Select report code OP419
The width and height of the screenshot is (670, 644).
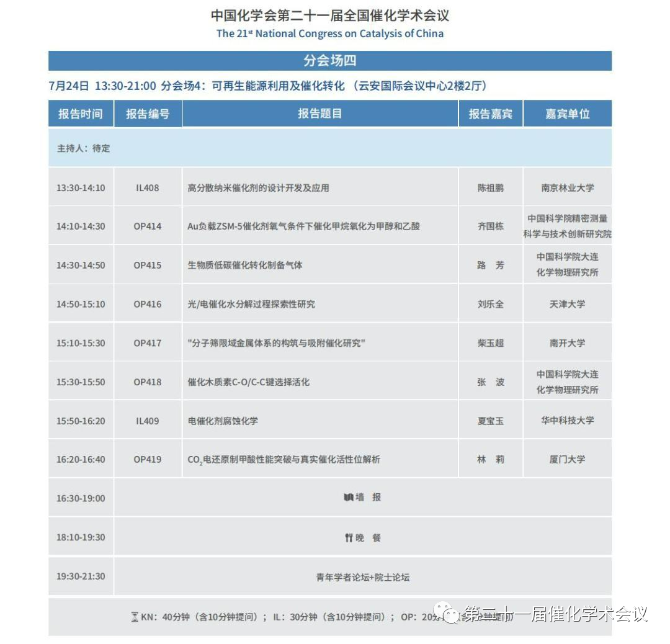(148, 459)
